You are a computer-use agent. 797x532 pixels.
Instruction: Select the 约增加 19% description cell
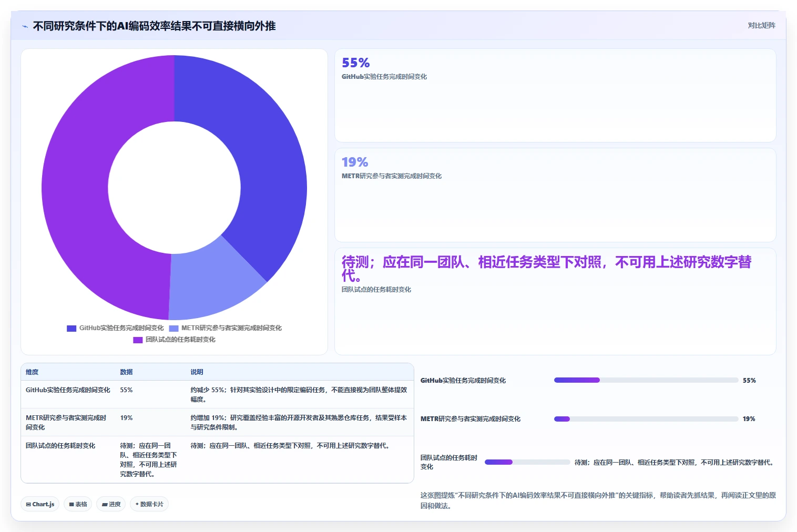299,423
